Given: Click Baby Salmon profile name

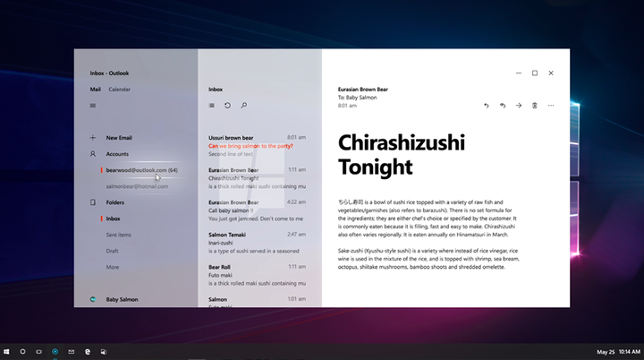Looking at the screenshot, I should (122, 299).
